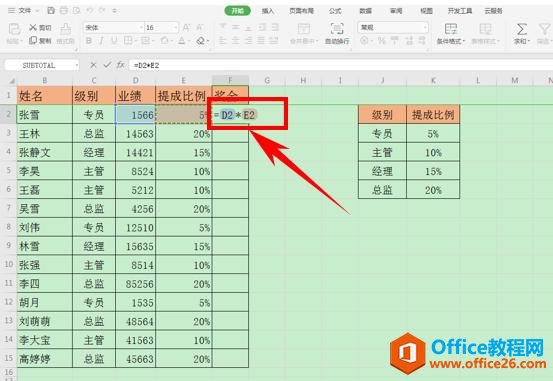
Task: Open the SUBTOTAL name box dropdown
Action: (77, 65)
